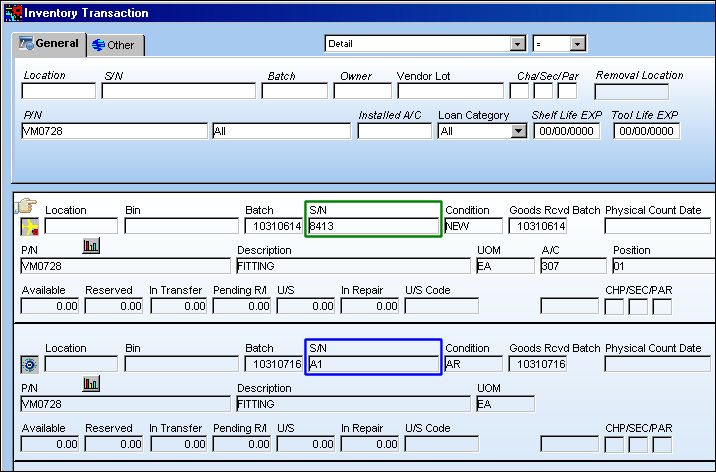Click the A/C field showing 307
Image resolution: width=716 pixels, height=472 pixels.
[574, 266]
